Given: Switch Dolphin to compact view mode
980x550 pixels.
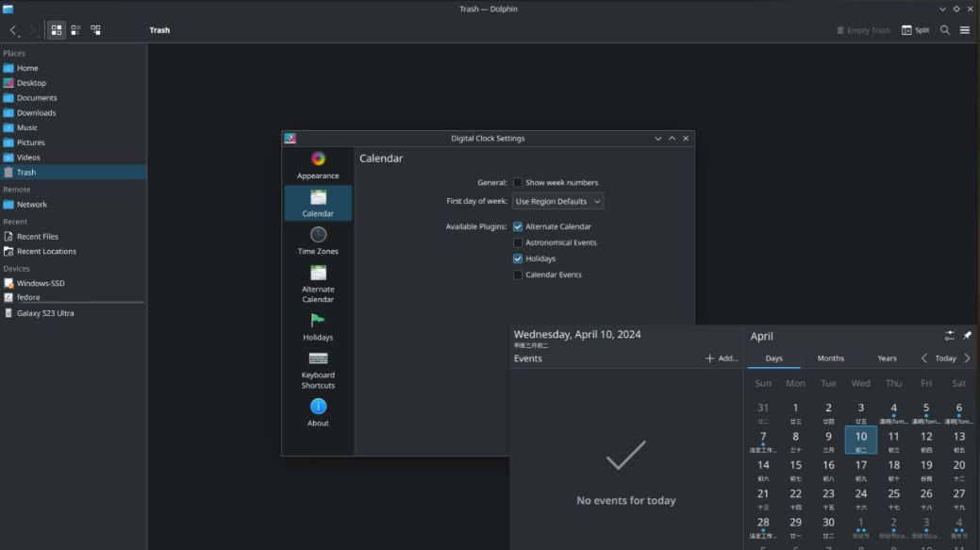Looking at the screenshot, I should point(75,30).
